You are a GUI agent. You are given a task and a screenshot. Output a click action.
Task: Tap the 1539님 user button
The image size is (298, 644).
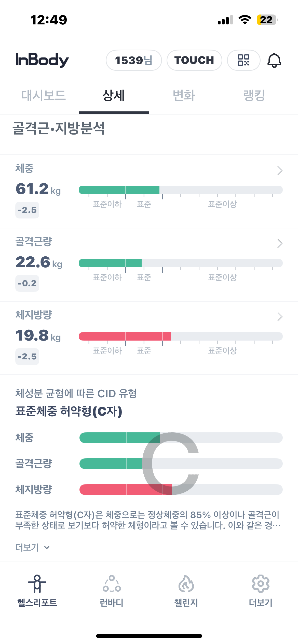(x=134, y=60)
